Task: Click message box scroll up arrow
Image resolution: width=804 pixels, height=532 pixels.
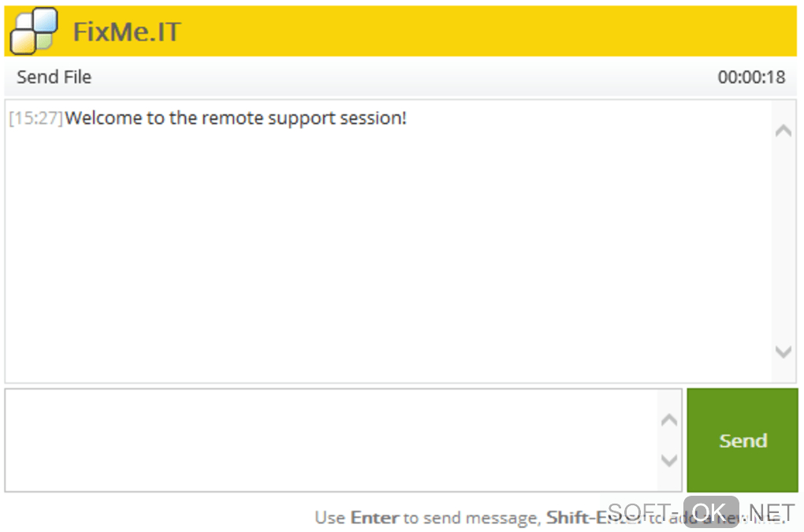Action: coord(669,420)
